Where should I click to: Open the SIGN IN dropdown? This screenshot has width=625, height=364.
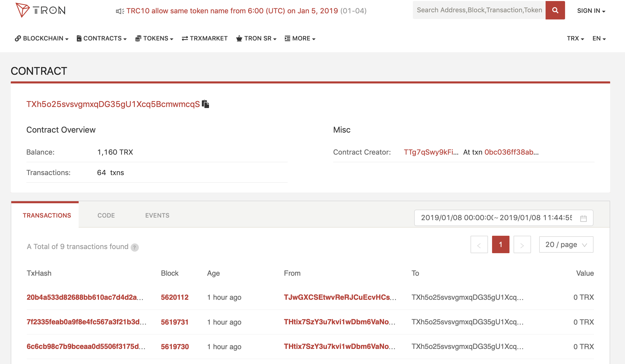click(591, 11)
